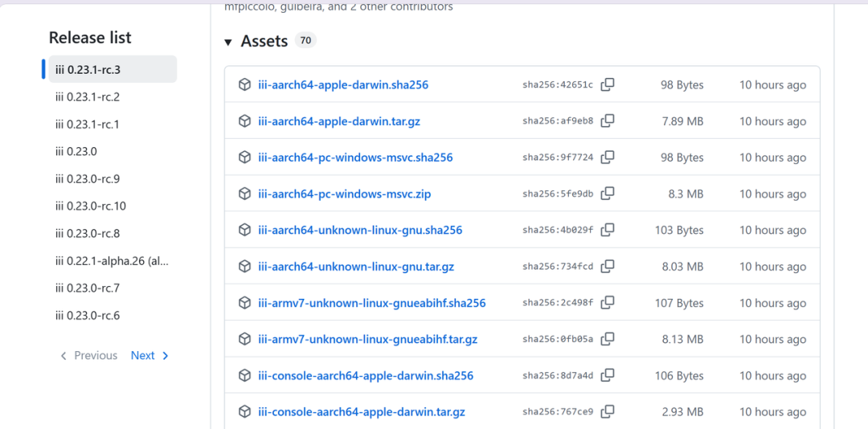Collapse the Assets section triangle

click(228, 42)
